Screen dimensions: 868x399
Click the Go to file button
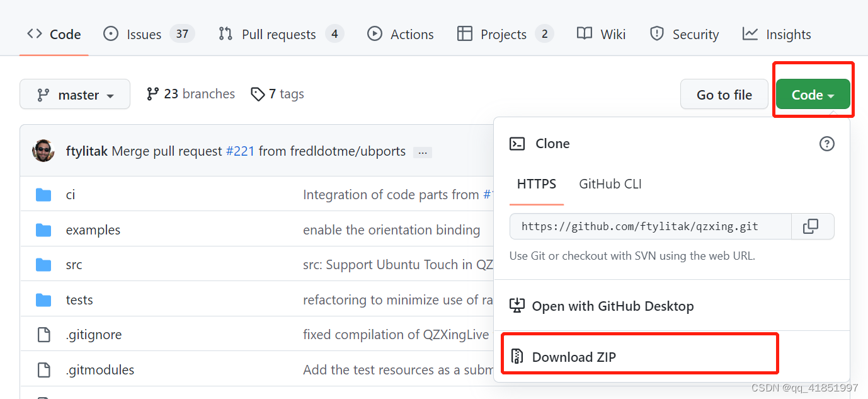coord(724,93)
